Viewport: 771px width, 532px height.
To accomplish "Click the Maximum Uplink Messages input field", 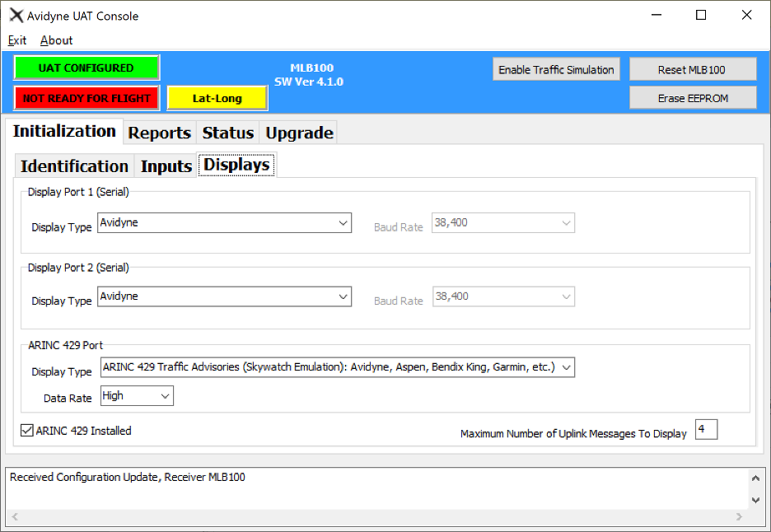I will click(706, 429).
